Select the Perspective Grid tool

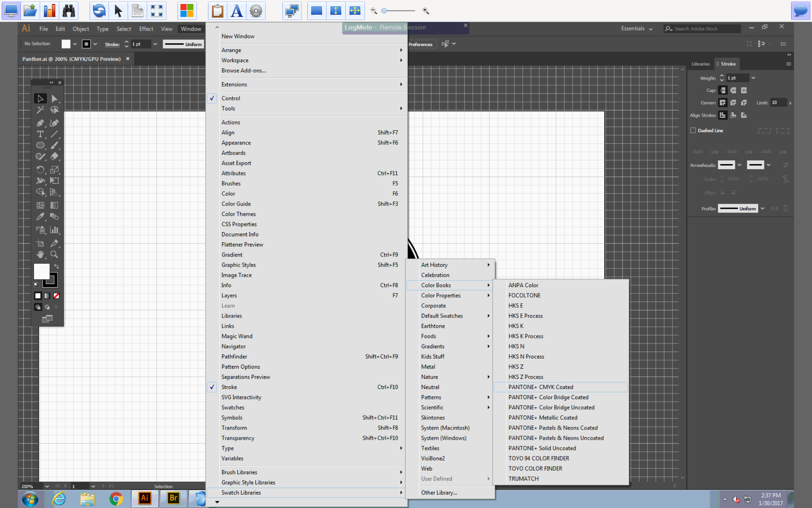tap(54, 192)
